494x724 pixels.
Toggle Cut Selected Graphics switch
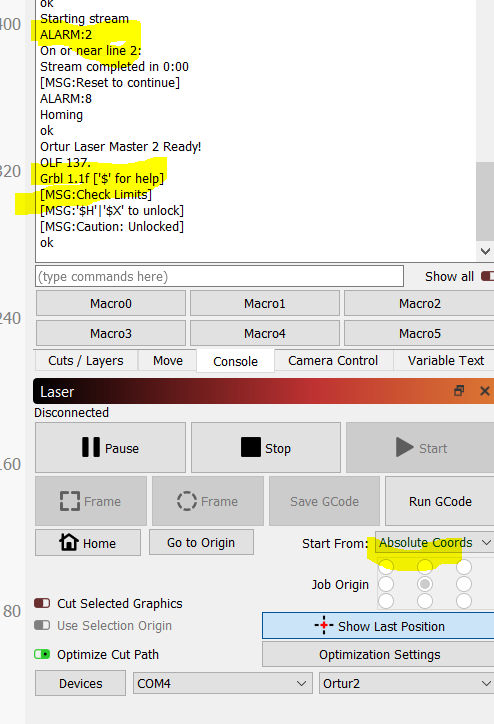(42, 603)
